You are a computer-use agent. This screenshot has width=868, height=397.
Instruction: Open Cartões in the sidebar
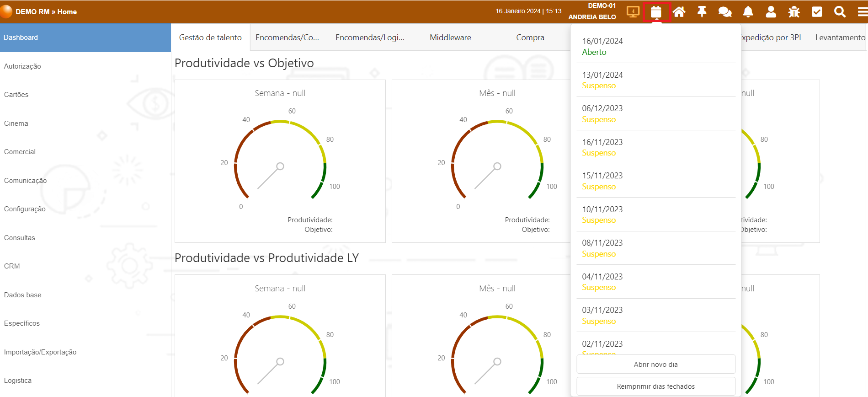(85, 95)
